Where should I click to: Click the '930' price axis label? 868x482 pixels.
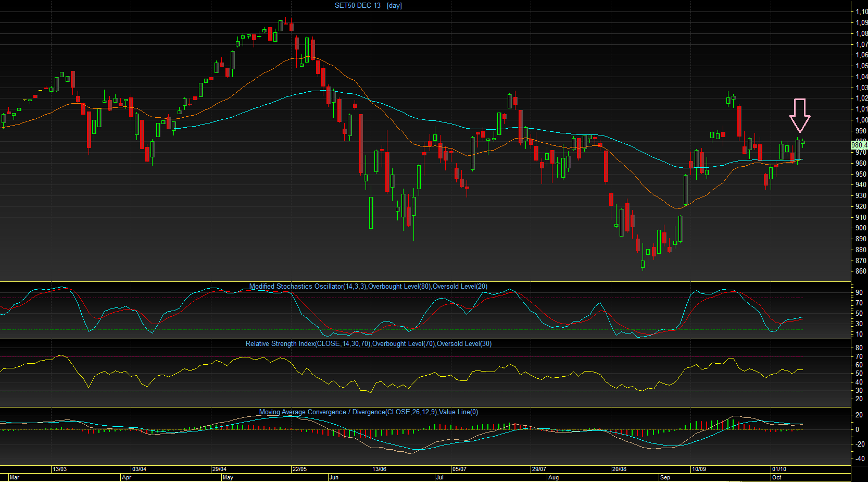click(861, 195)
